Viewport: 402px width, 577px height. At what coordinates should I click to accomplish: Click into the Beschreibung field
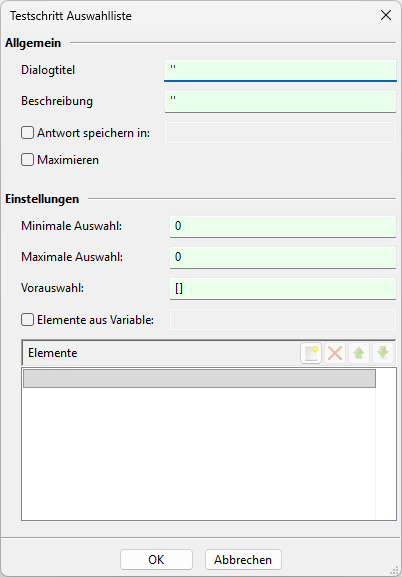point(280,102)
